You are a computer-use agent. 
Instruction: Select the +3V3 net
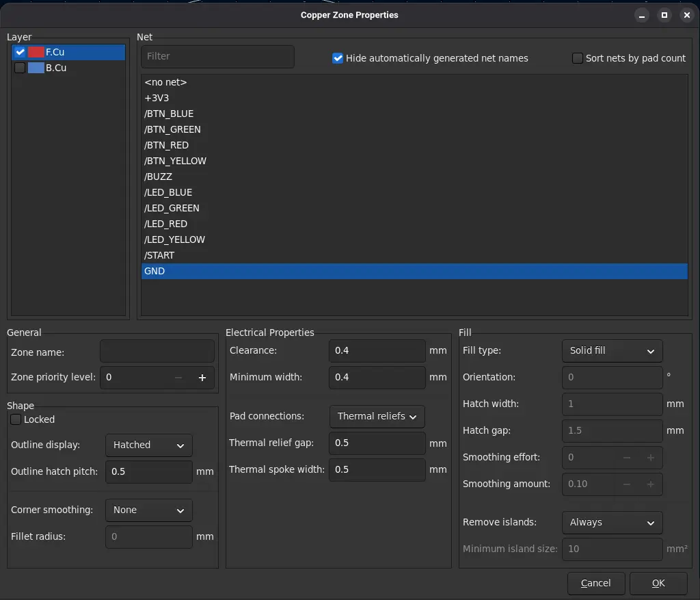pyautogui.click(x=157, y=98)
